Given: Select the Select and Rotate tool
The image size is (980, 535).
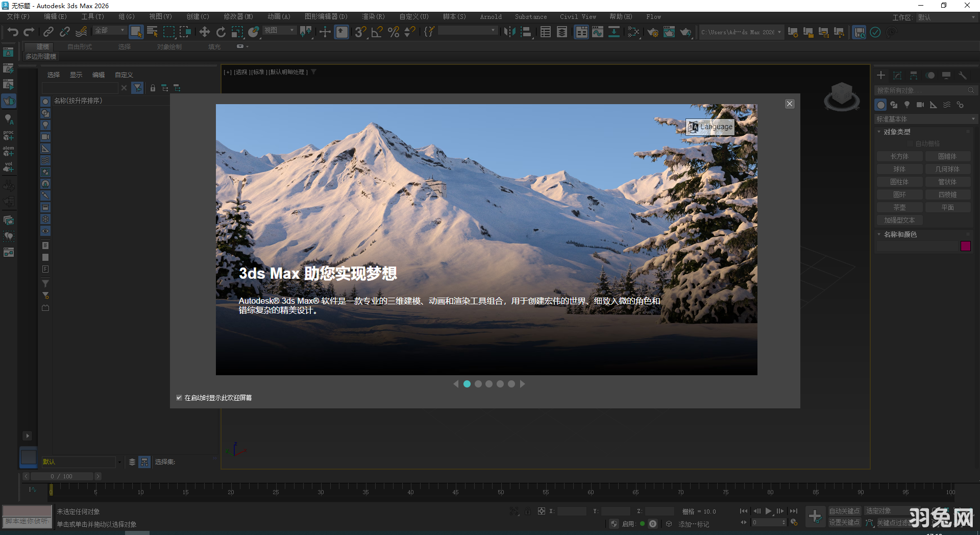Looking at the screenshot, I should point(221,32).
